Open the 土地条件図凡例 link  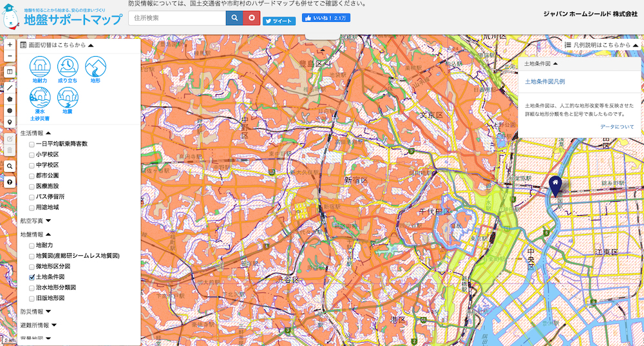[545, 82]
